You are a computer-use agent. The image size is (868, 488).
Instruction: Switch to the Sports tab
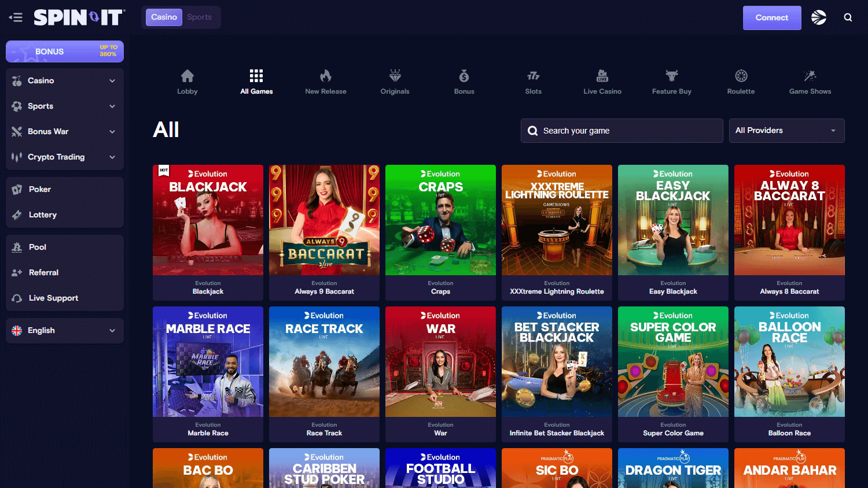(x=200, y=17)
